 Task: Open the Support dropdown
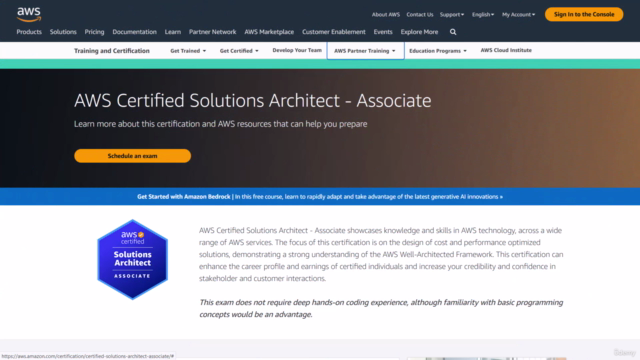click(452, 14)
